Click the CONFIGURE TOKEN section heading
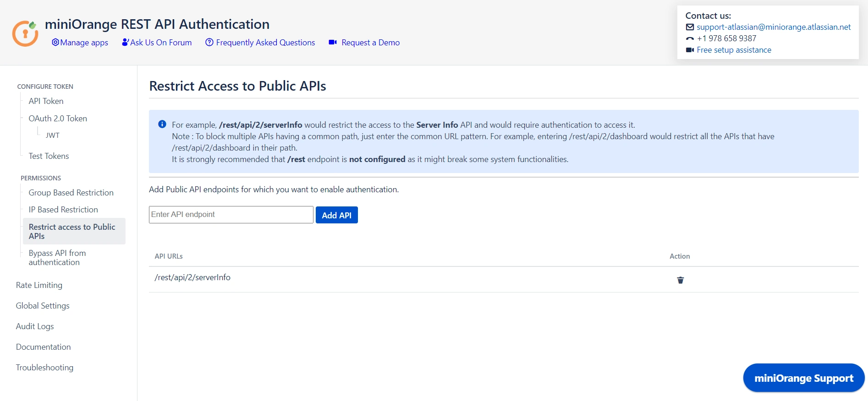Viewport: 868px width, 401px height. pos(45,87)
